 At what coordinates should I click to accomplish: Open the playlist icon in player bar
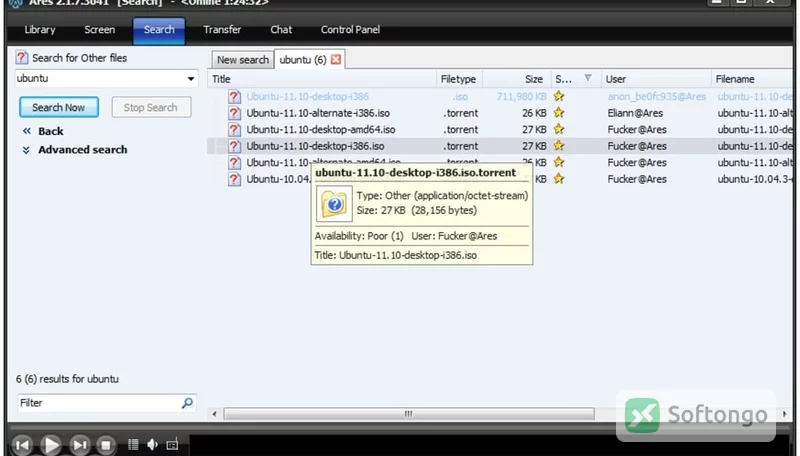[133, 444]
